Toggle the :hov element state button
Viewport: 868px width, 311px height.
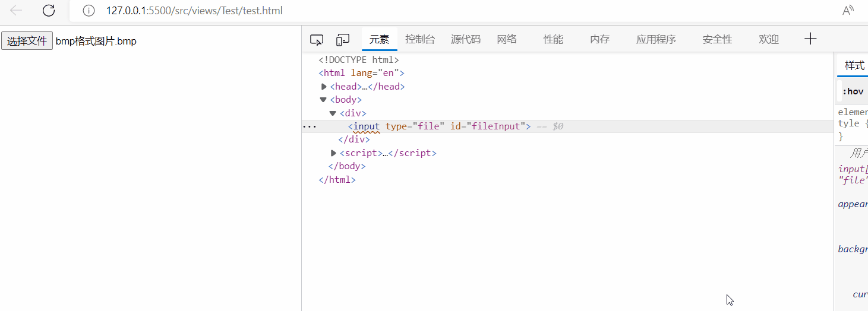tap(853, 91)
